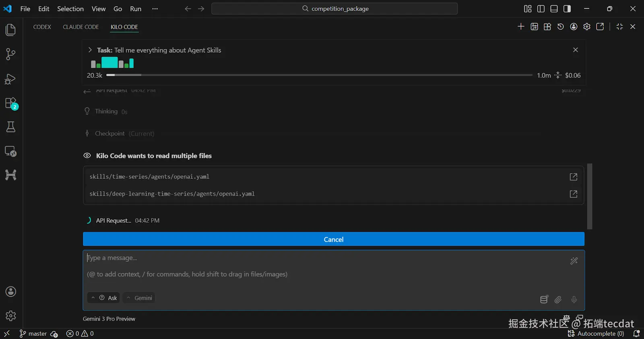Switch to the CLAUDE CODE tab
The height and width of the screenshot is (339, 644).
tap(81, 27)
